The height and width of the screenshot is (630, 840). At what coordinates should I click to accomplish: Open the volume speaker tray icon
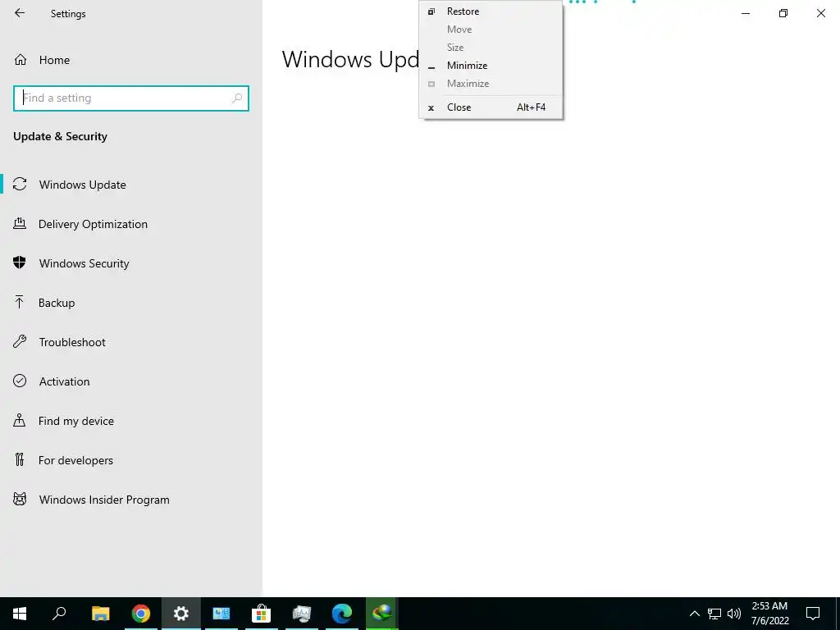coord(734,614)
